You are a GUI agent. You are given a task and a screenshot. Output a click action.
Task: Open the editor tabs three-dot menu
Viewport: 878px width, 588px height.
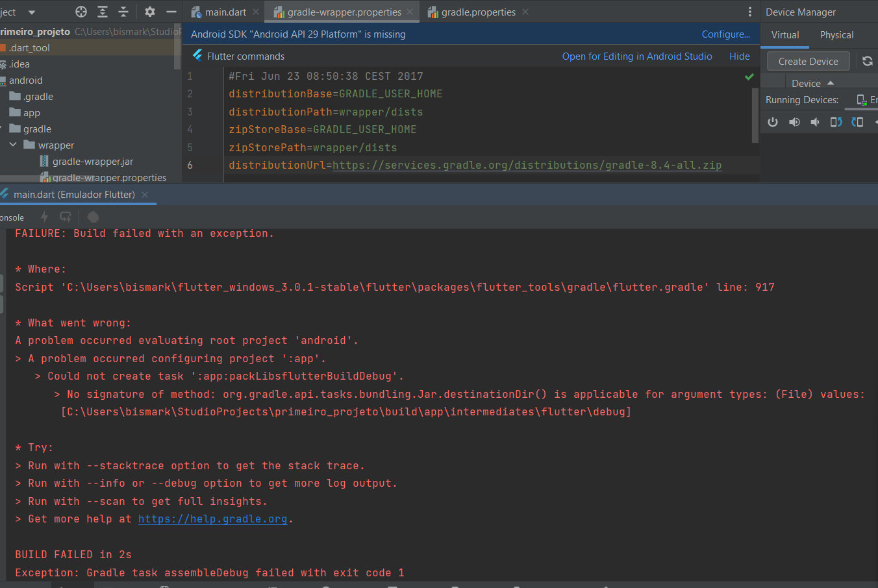coord(750,12)
